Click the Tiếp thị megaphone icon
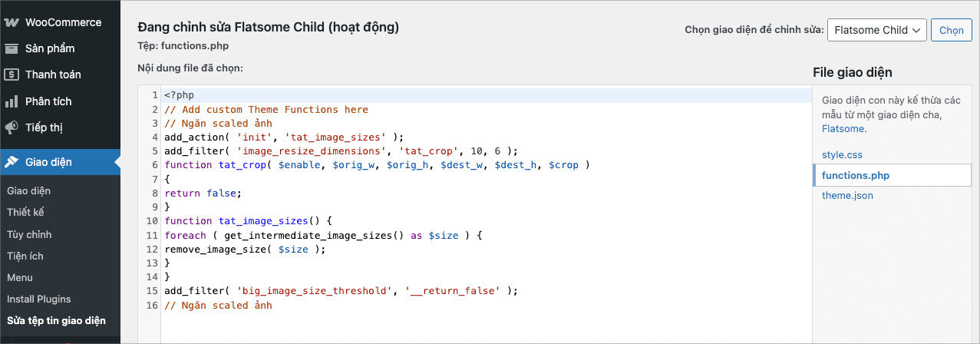Screen dimensions: 980x344 12,127
